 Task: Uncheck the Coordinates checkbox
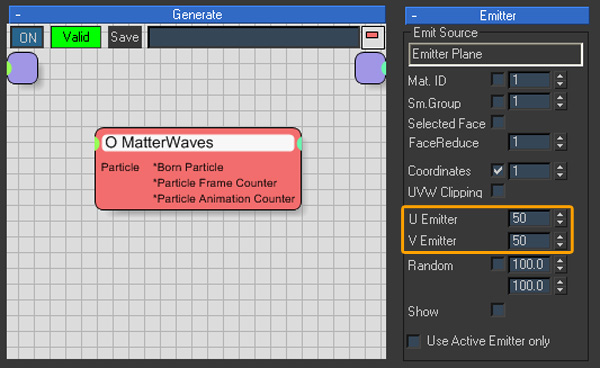point(498,170)
